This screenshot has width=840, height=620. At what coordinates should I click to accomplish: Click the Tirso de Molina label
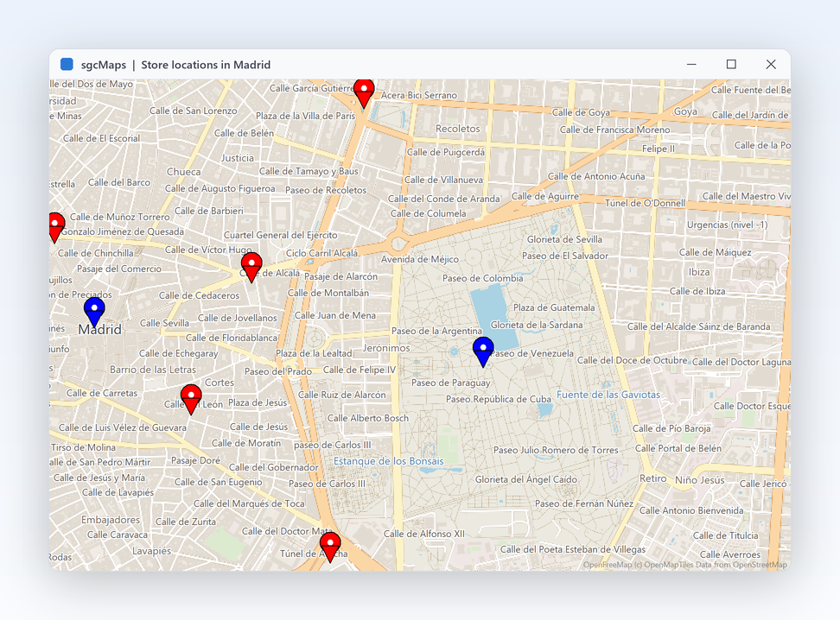[83, 447]
